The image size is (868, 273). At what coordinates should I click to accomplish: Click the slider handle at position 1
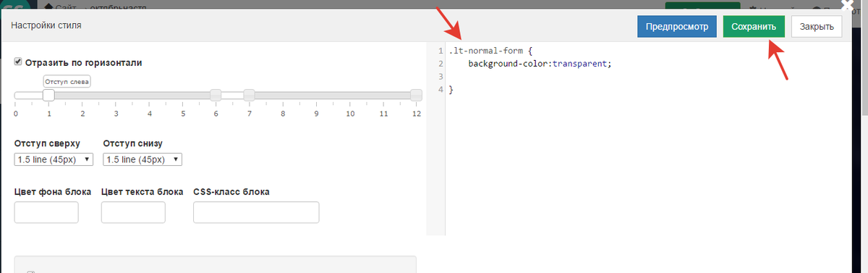coord(48,95)
